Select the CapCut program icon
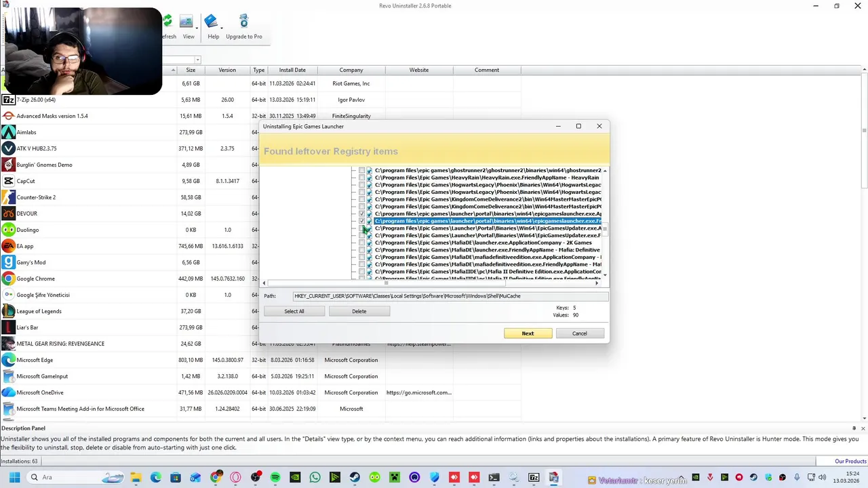868x488 pixels. point(8,181)
